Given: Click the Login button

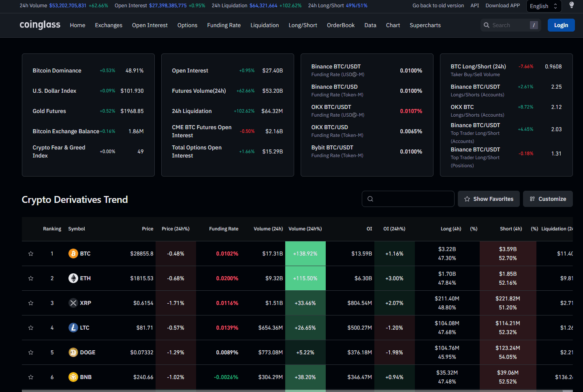Looking at the screenshot, I should click(x=561, y=25).
